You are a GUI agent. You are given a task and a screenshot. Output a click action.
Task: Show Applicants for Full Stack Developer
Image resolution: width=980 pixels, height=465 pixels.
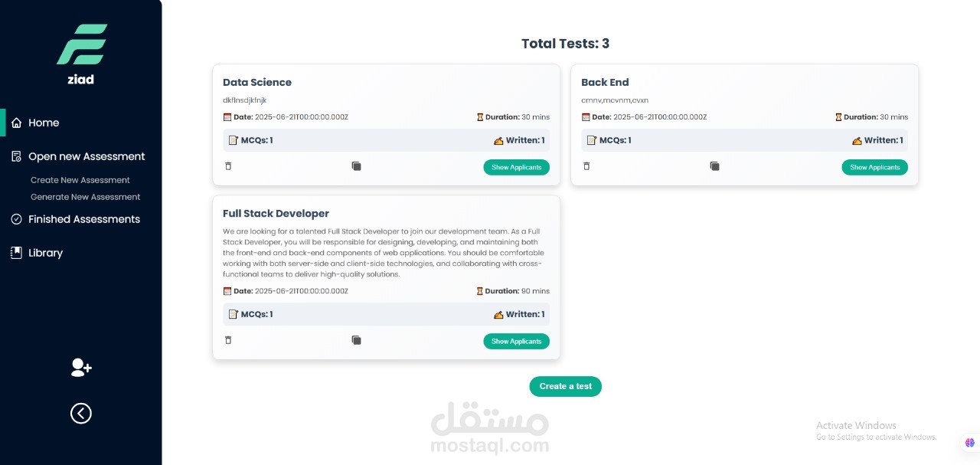tap(516, 341)
